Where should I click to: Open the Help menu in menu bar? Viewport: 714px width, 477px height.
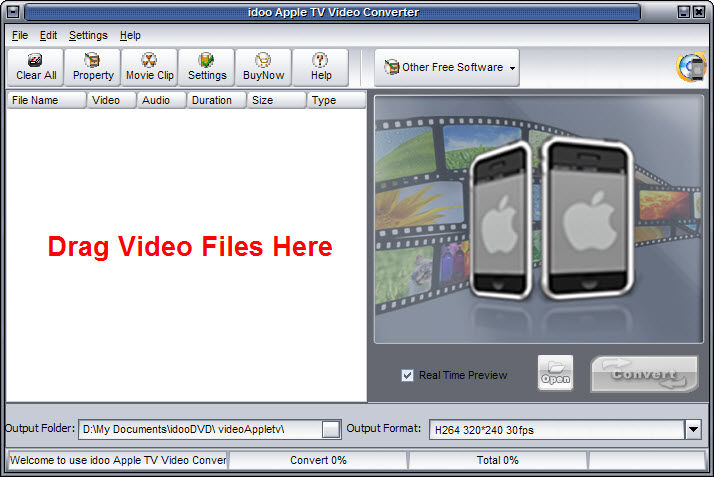(x=130, y=35)
